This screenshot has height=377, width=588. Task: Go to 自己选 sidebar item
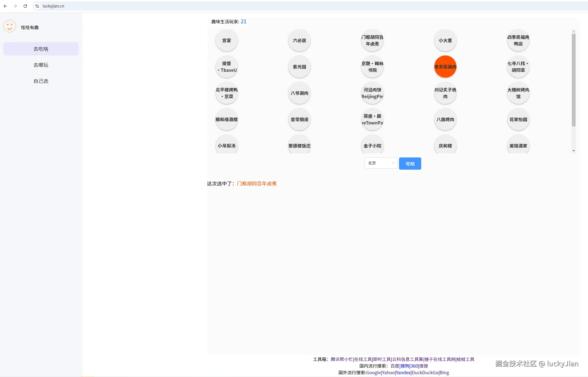tap(41, 81)
